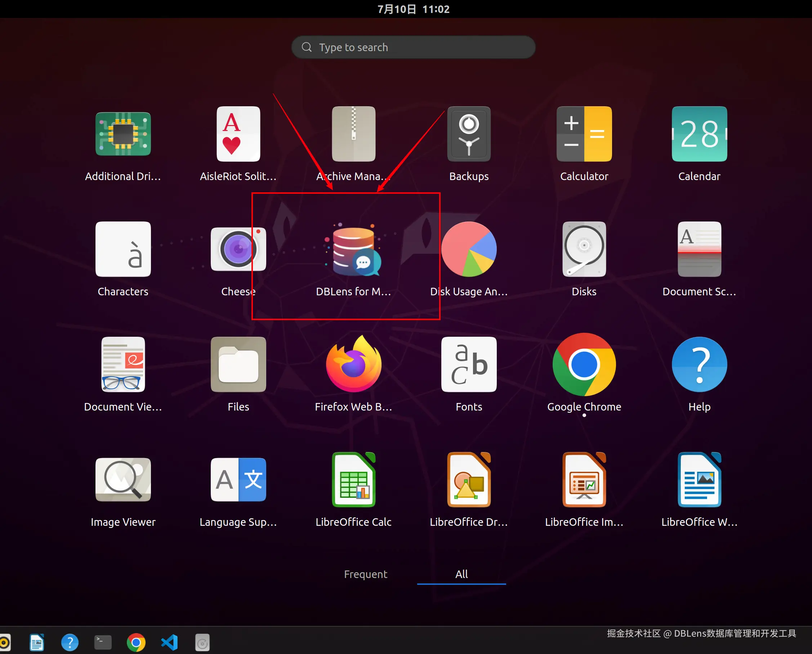Open the Cheese camera app
Screen dimensions: 812x654
[238, 250]
